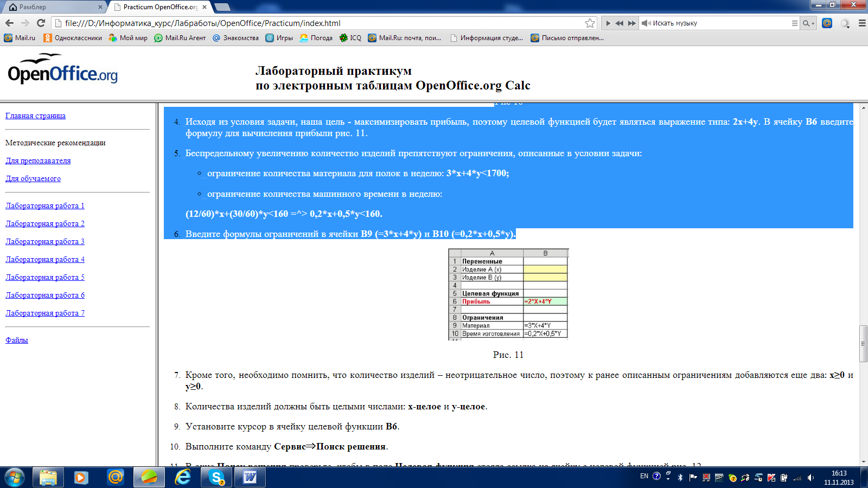Click volume speaker icon in tray
The height and width of the screenshot is (488, 868).
coord(810,478)
